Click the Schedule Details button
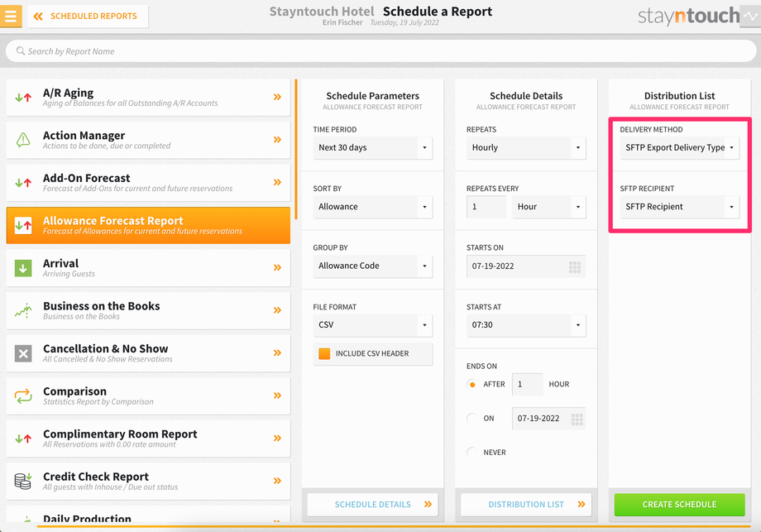 373,505
